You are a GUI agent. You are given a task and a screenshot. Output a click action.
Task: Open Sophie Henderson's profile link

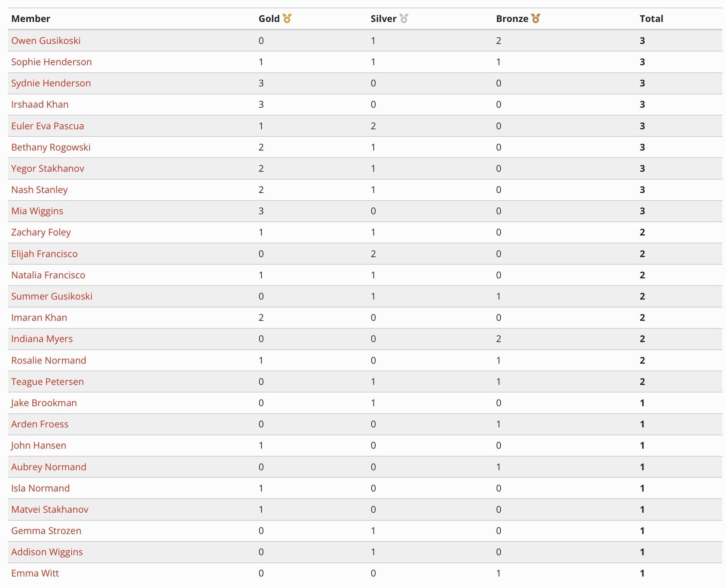pos(51,62)
